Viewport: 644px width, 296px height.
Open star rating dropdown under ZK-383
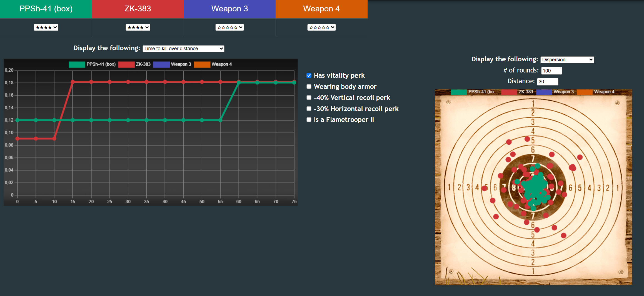[x=138, y=27]
